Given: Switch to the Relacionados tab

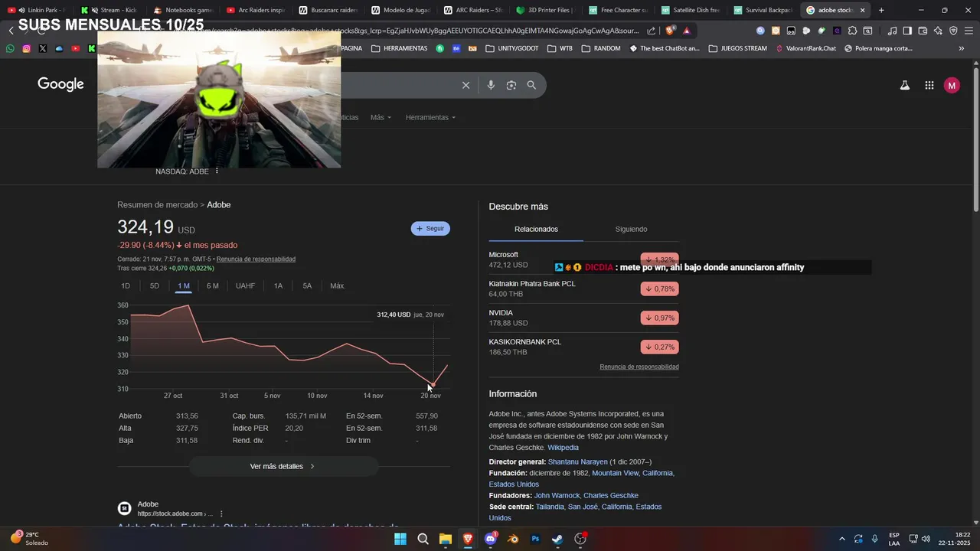Looking at the screenshot, I should coord(536,229).
